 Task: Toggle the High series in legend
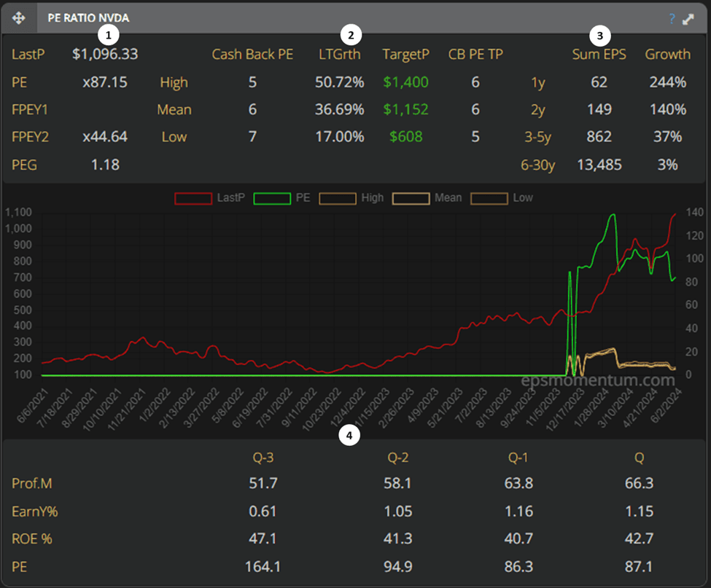pos(351,198)
